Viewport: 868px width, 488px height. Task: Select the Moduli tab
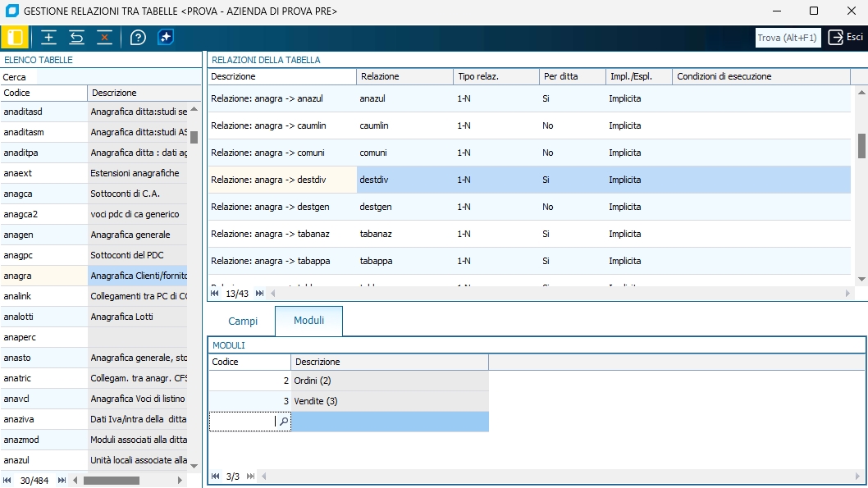point(308,321)
